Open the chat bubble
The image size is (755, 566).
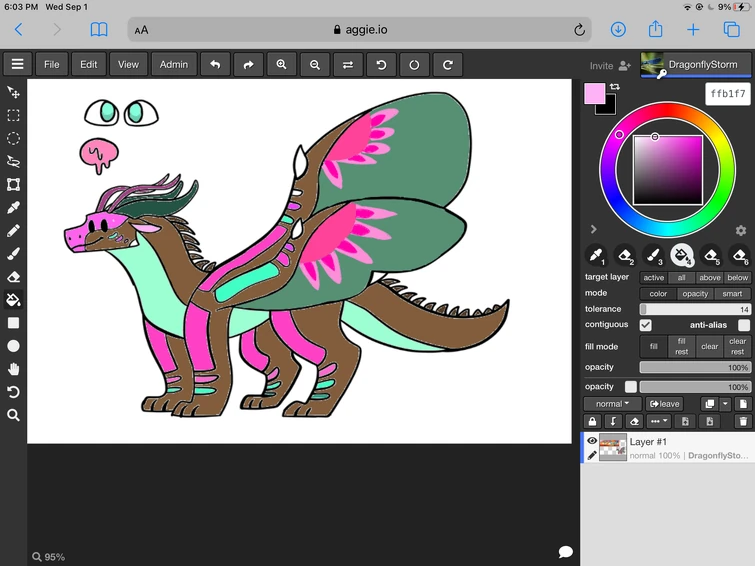tap(566, 552)
